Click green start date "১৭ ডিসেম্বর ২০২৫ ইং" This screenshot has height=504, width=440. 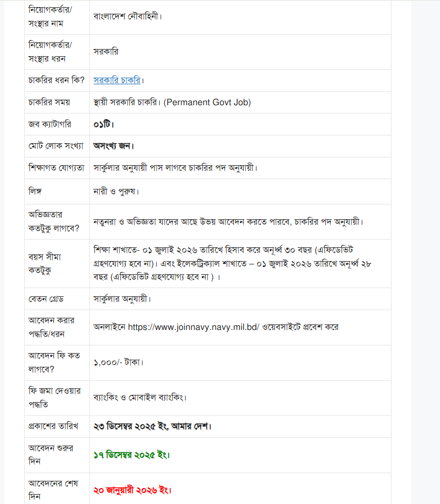coord(132,455)
